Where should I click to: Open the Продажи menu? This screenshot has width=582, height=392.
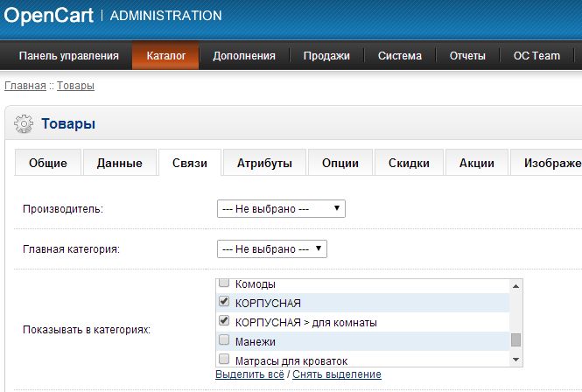[326, 55]
